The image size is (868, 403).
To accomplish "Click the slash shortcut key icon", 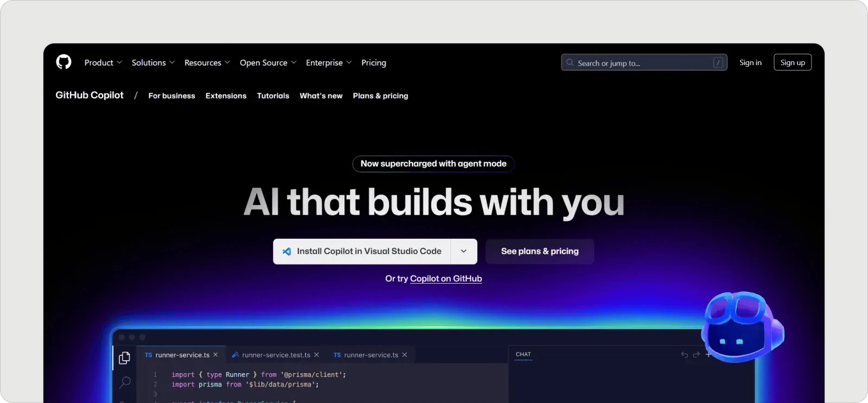I will point(718,62).
